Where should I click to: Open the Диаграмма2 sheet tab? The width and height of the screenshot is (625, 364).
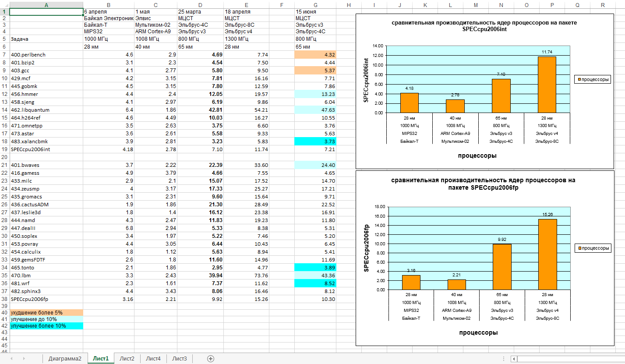65,358
